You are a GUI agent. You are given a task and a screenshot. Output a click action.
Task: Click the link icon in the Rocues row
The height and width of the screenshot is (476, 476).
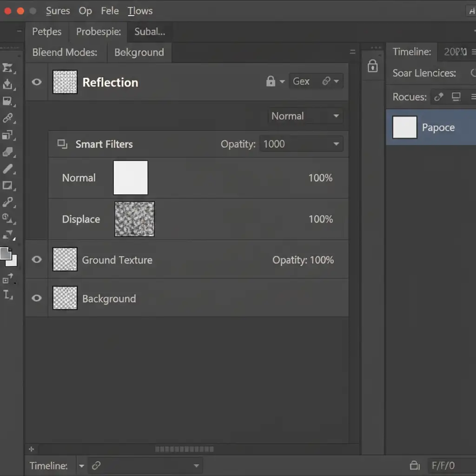438,97
